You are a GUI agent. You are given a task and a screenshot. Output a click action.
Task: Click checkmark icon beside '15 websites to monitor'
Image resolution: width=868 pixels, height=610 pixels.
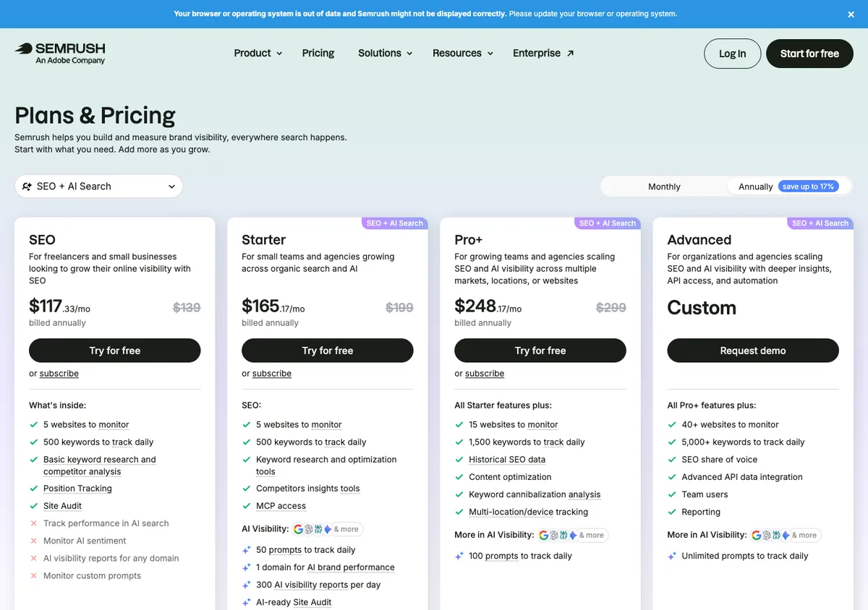459,425
